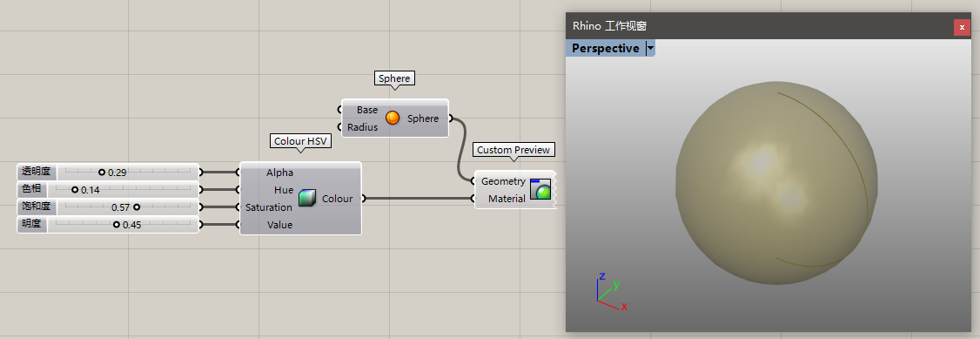Screen dimensions: 980x339
Task: Select the Base input of Sphere
Action: point(367,110)
